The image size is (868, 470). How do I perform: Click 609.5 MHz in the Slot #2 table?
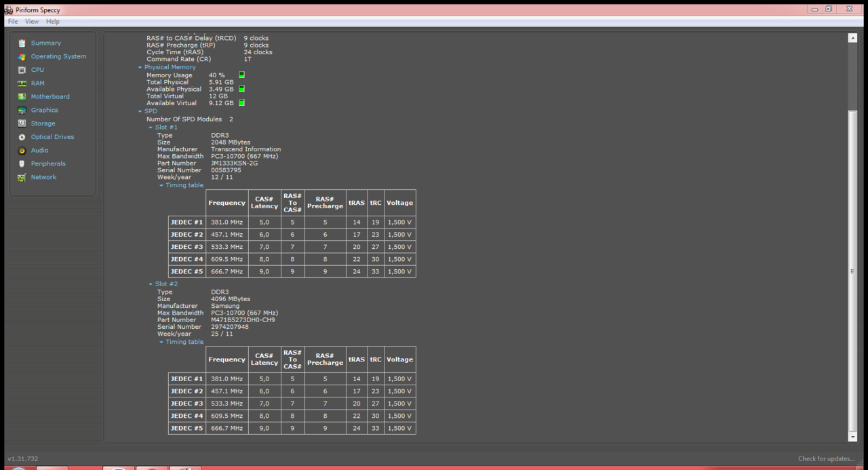[x=226, y=416]
